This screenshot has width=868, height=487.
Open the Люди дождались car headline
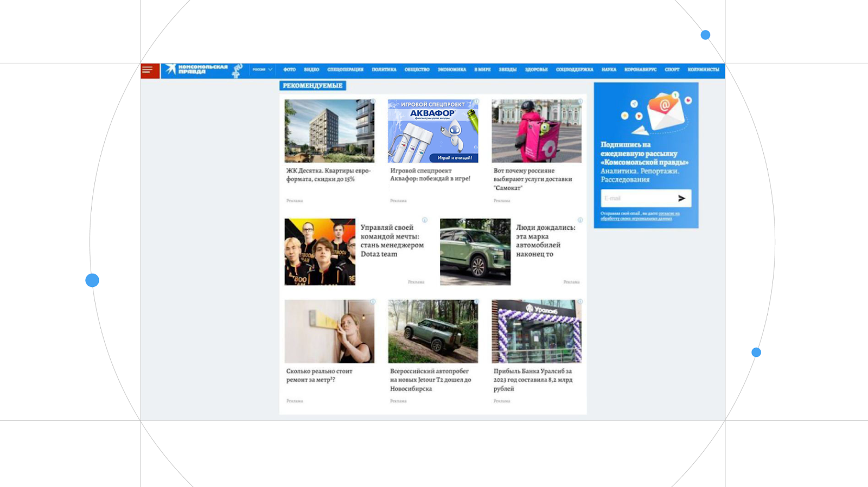pos(546,241)
